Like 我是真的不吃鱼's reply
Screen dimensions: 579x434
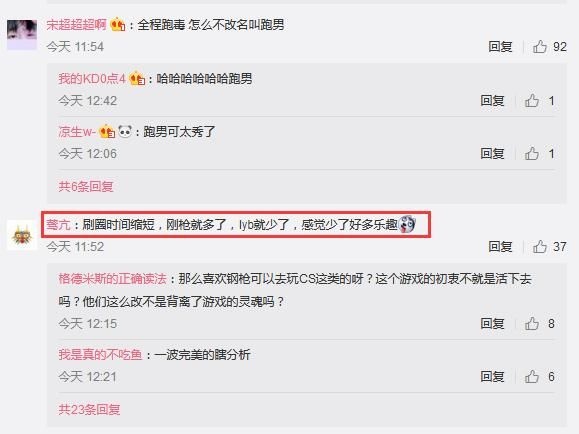pyautogui.click(x=532, y=377)
